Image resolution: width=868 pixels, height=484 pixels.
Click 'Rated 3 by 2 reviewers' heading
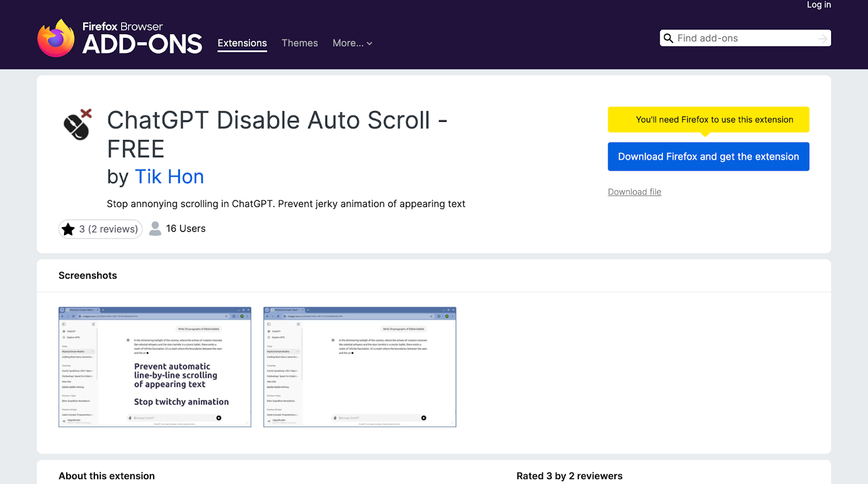tap(569, 476)
